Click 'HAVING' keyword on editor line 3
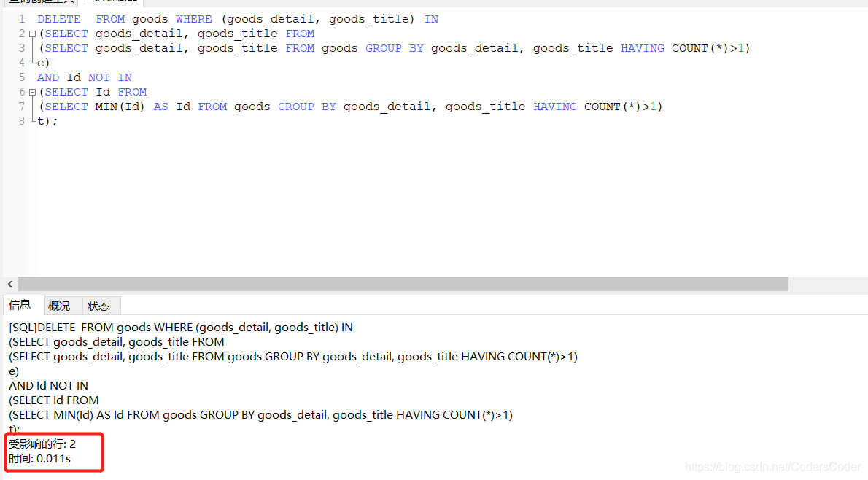This screenshot has height=480, width=868. pyautogui.click(x=642, y=48)
